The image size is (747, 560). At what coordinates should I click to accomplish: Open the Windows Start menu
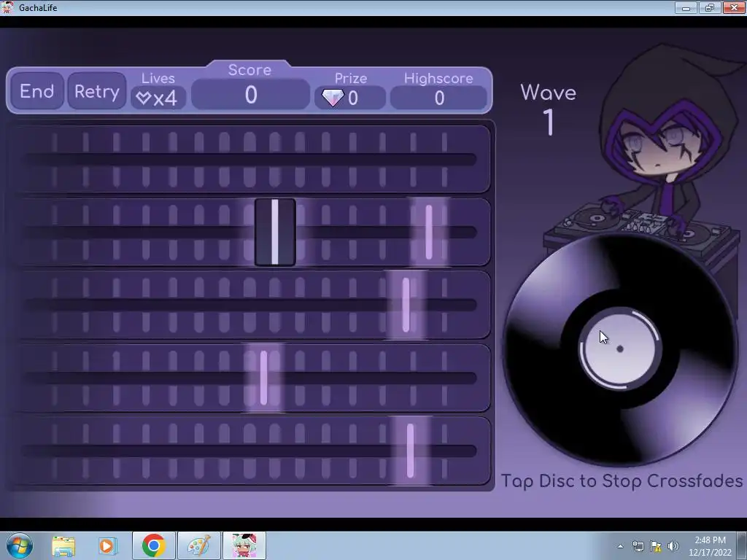pos(20,545)
